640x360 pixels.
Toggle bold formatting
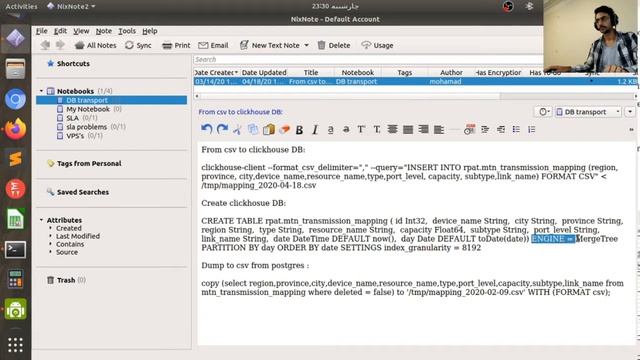click(299, 130)
